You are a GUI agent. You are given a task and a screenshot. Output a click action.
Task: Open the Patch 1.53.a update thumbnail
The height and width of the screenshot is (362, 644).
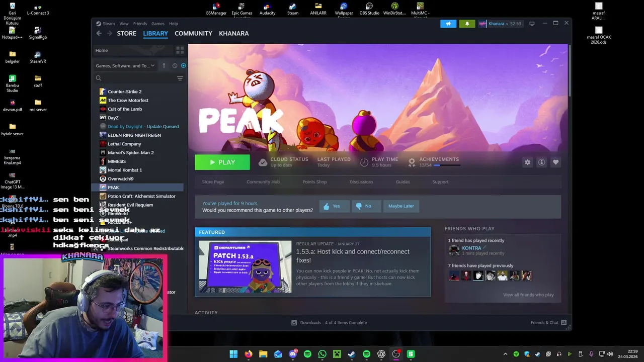[245, 266]
